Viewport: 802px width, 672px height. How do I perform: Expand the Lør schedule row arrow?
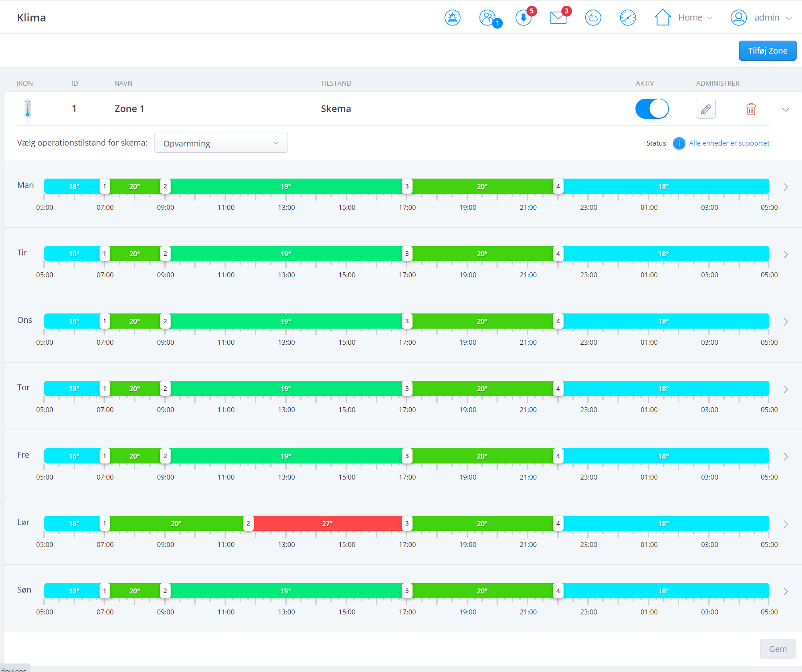pyautogui.click(x=785, y=524)
